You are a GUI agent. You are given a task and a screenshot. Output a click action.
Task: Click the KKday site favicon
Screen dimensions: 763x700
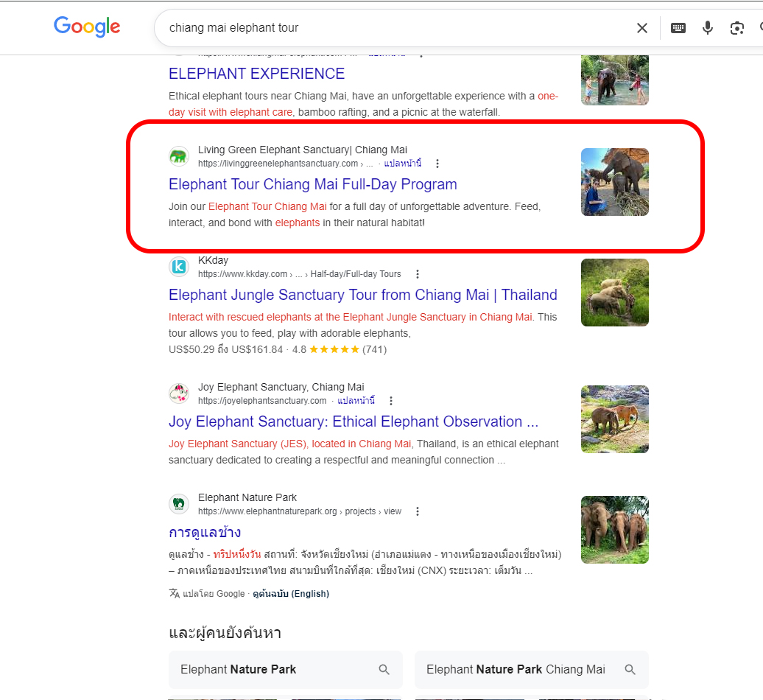point(179,267)
